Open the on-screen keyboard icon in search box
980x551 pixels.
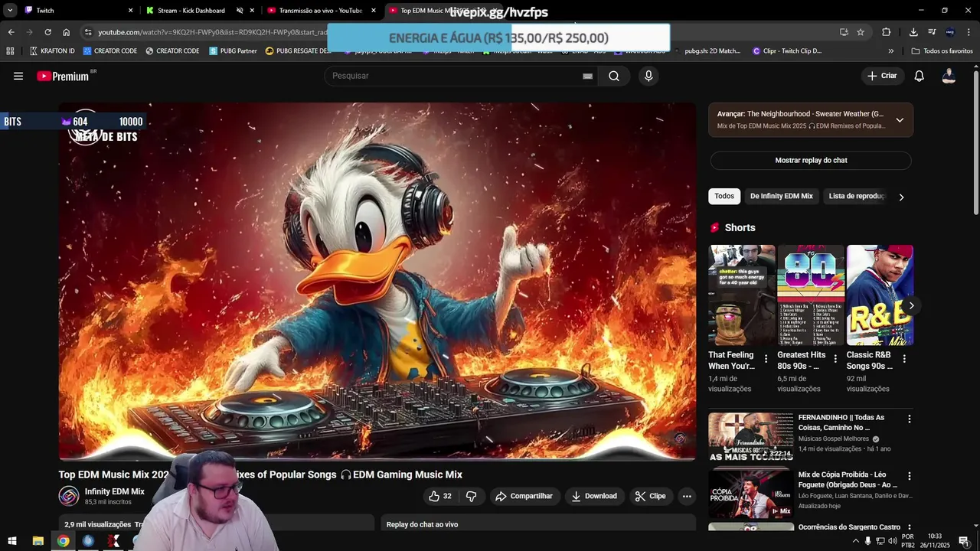[587, 76]
